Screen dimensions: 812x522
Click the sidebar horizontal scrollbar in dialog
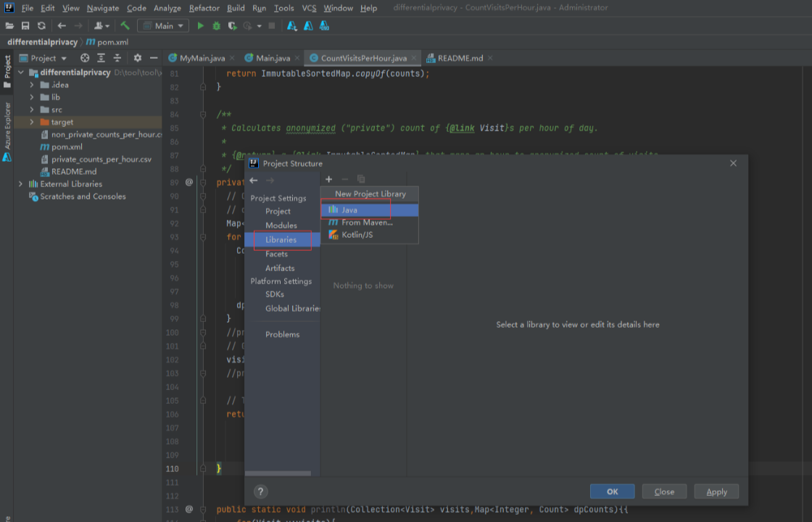(278, 473)
